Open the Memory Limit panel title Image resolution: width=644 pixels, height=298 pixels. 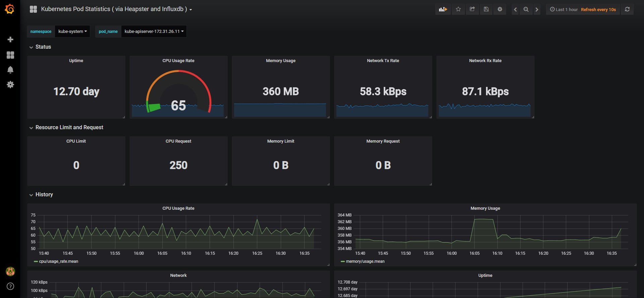coord(281,141)
